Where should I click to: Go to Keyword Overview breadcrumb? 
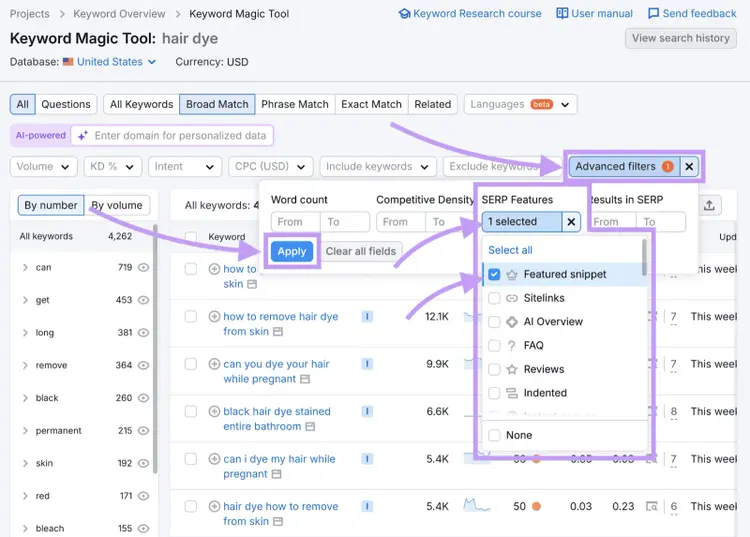point(119,14)
